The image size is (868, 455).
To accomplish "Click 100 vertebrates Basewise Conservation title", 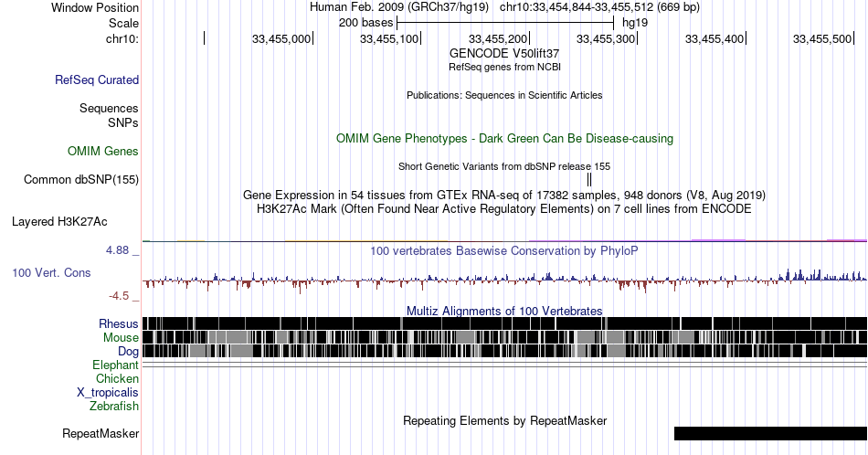I will pos(504,250).
